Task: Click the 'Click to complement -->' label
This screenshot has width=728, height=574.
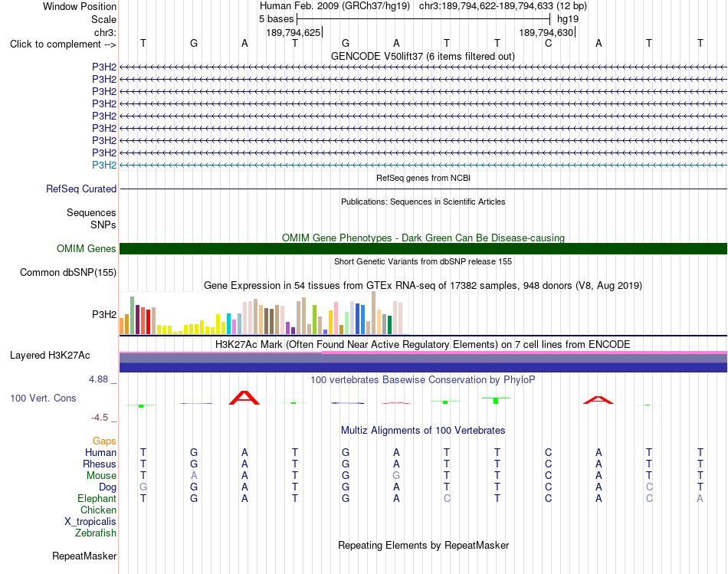Action: tap(63, 44)
